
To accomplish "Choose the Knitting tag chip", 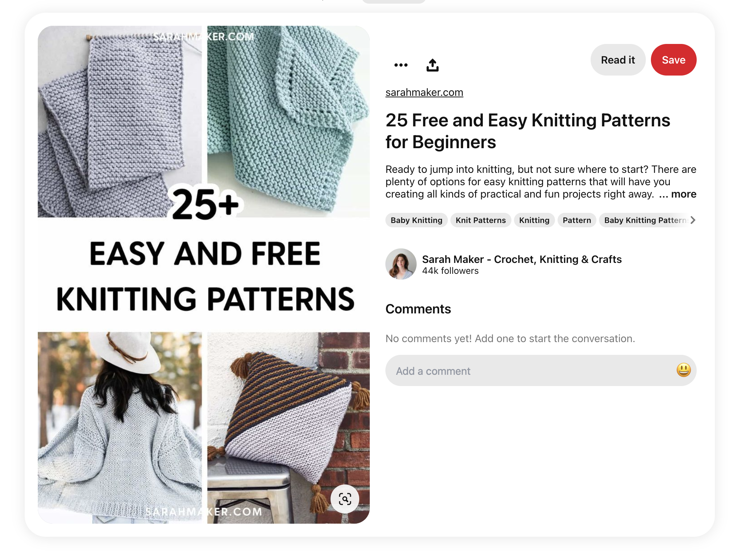I will (x=534, y=220).
